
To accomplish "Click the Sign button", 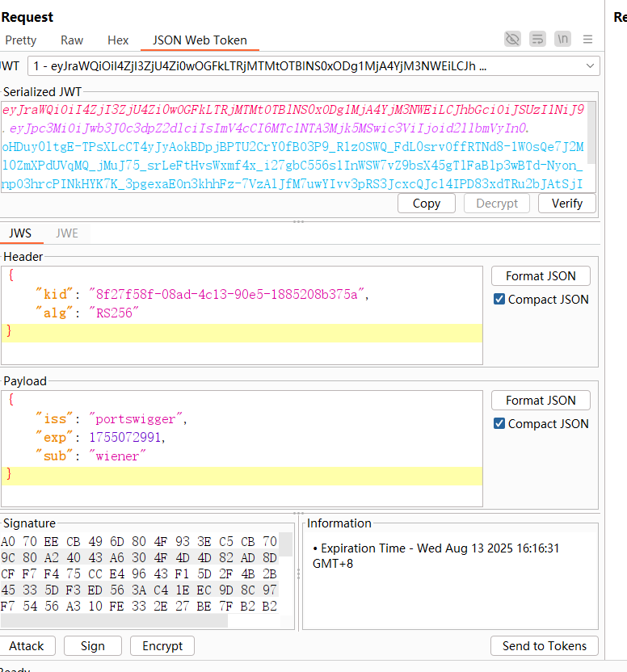I will coord(93,646).
